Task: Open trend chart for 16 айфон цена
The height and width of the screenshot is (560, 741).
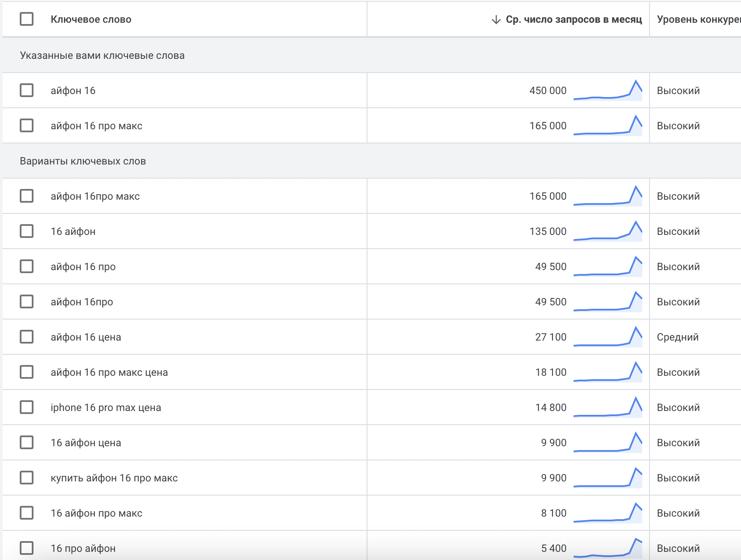Action: (x=608, y=442)
